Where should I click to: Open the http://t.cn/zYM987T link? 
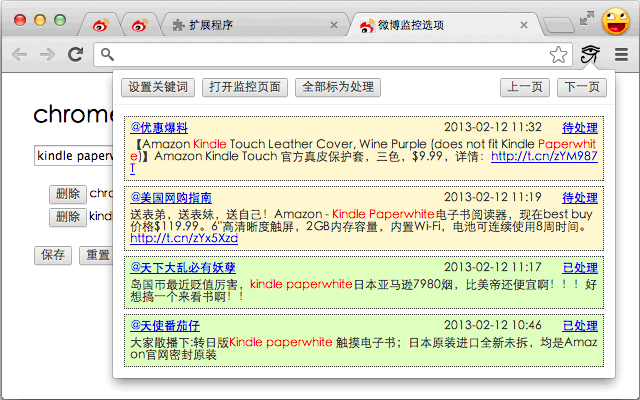click(544, 156)
